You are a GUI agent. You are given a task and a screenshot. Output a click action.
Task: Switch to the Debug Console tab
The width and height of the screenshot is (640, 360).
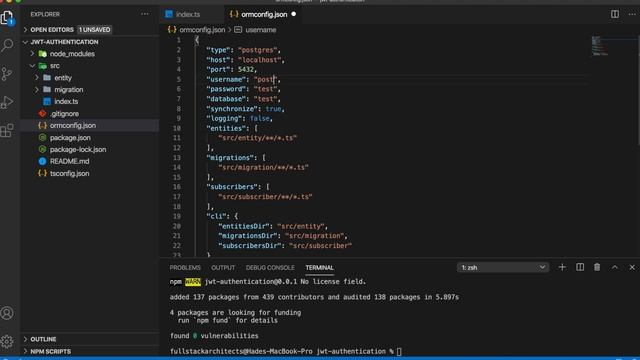pos(270,268)
